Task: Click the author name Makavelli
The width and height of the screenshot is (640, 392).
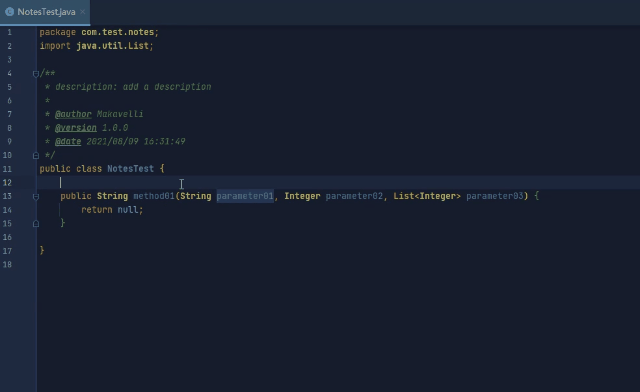Action: coord(120,114)
